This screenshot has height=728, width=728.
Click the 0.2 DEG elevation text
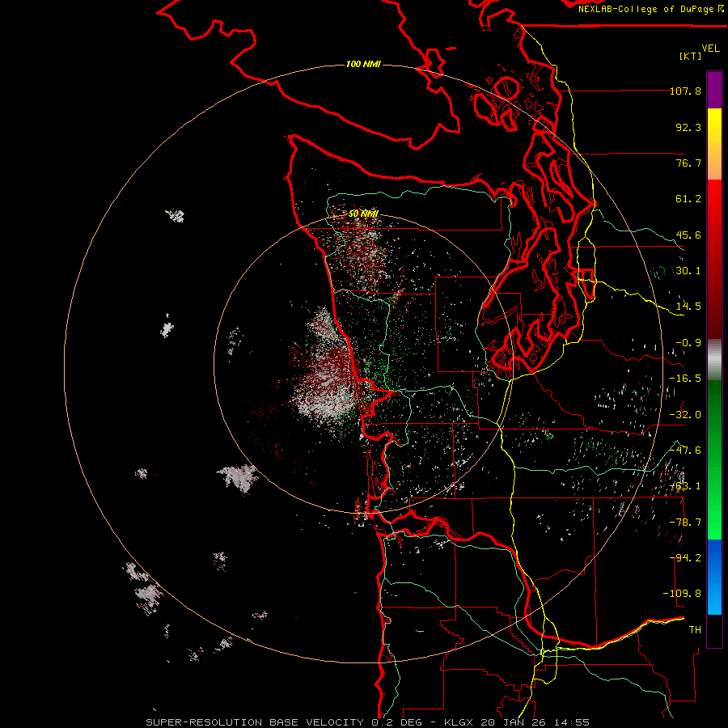pos(396,722)
